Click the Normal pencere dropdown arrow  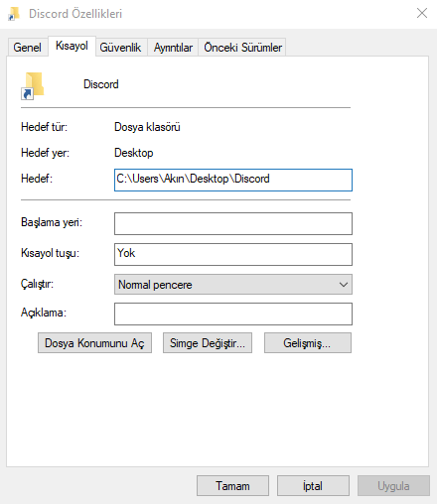pos(344,285)
